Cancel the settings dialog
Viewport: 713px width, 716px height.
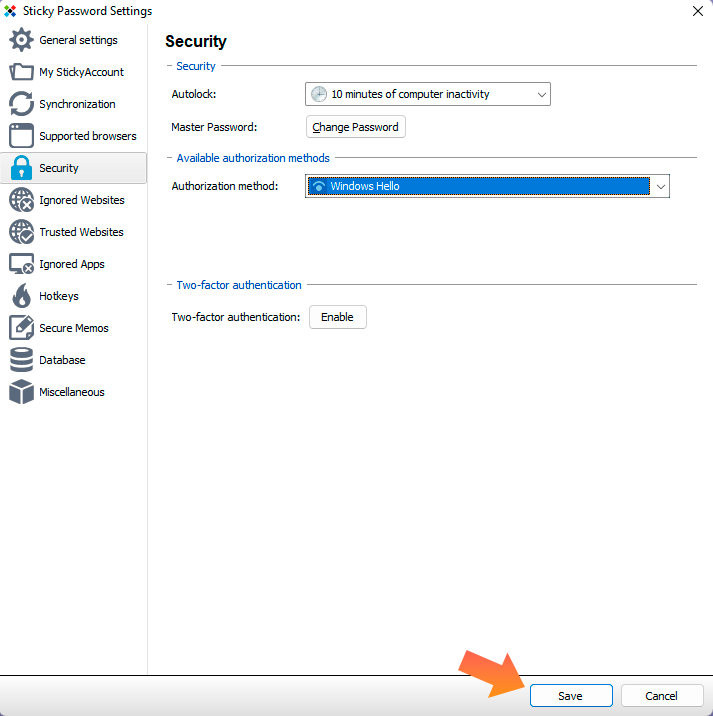click(662, 695)
